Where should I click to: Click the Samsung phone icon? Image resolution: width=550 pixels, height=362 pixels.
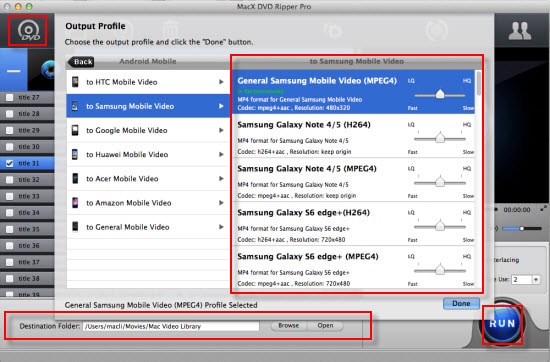(x=75, y=106)
